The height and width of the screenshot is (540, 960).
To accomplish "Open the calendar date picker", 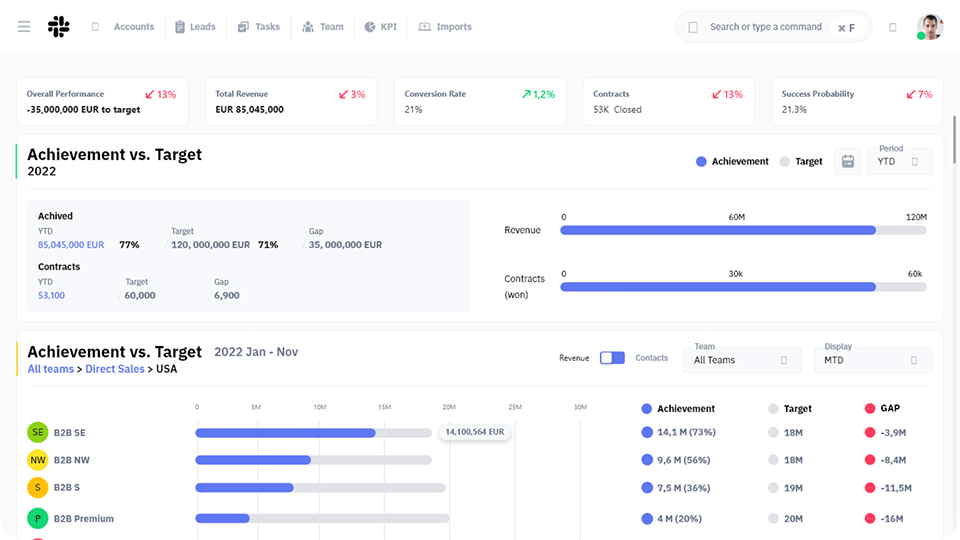I will pos(848,162).
